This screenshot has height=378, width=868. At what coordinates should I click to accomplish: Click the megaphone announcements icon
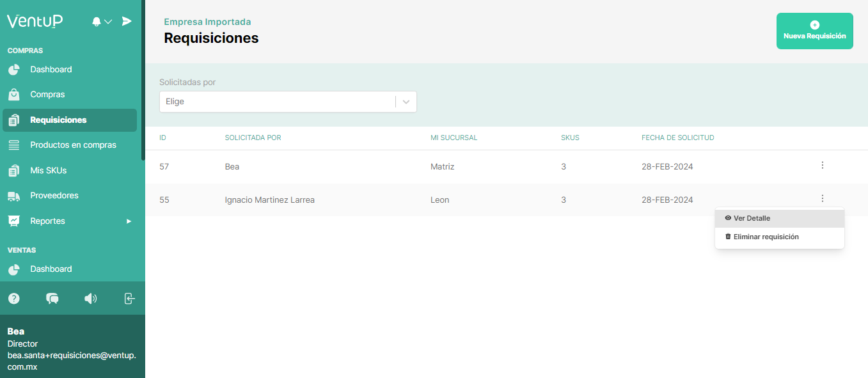pyautogui.click(x=91, y=298)
